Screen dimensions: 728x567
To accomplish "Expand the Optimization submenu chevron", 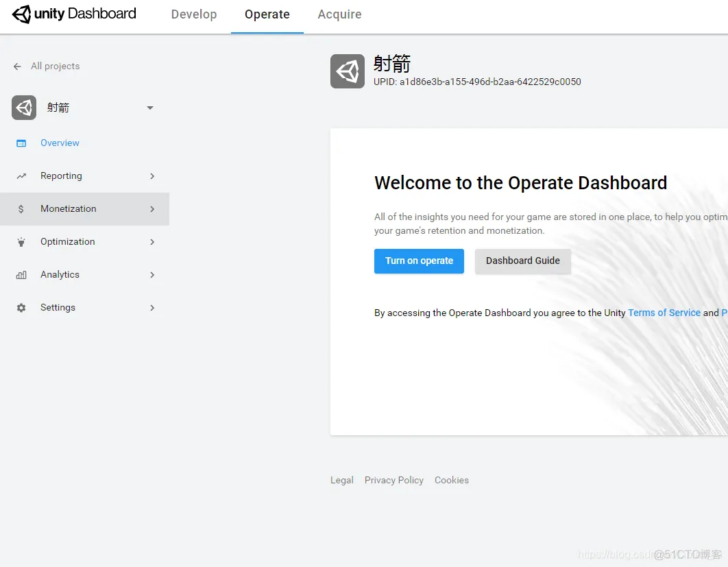I will pos(152,242).
